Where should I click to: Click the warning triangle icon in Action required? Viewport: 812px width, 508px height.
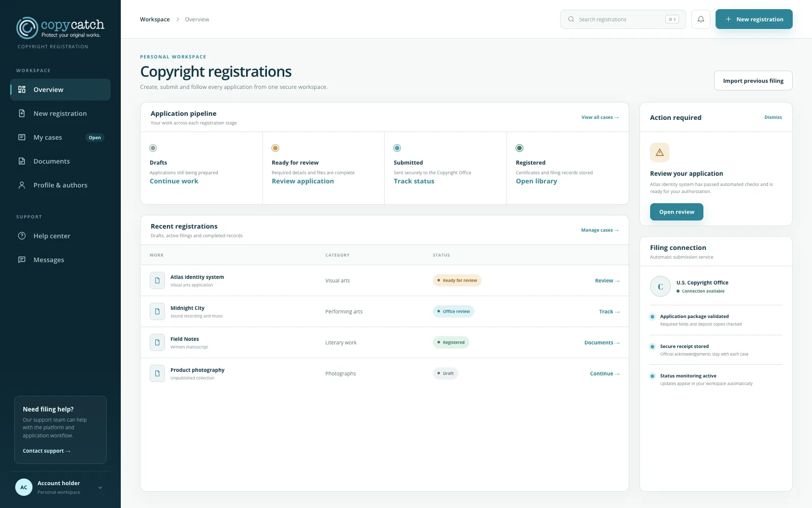coord(660,152)
